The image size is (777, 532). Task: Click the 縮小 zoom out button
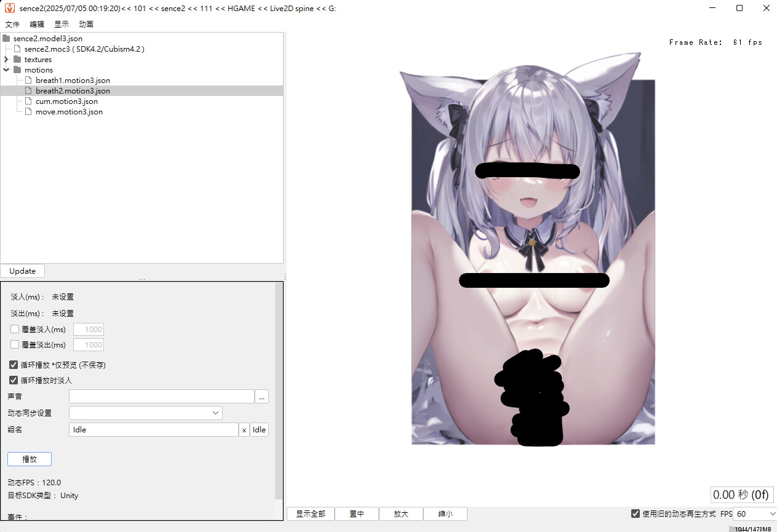click(x=445, y=514)
